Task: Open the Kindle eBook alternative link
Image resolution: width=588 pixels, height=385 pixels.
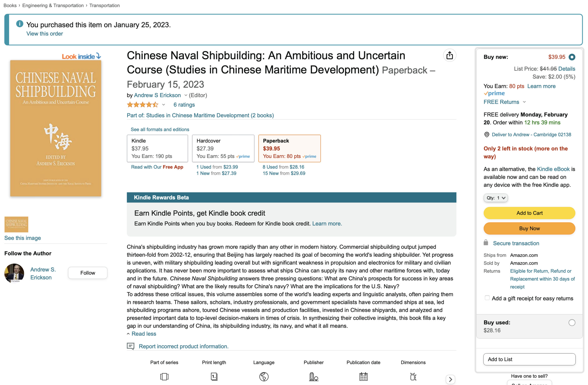Action: tap(553, 169)
